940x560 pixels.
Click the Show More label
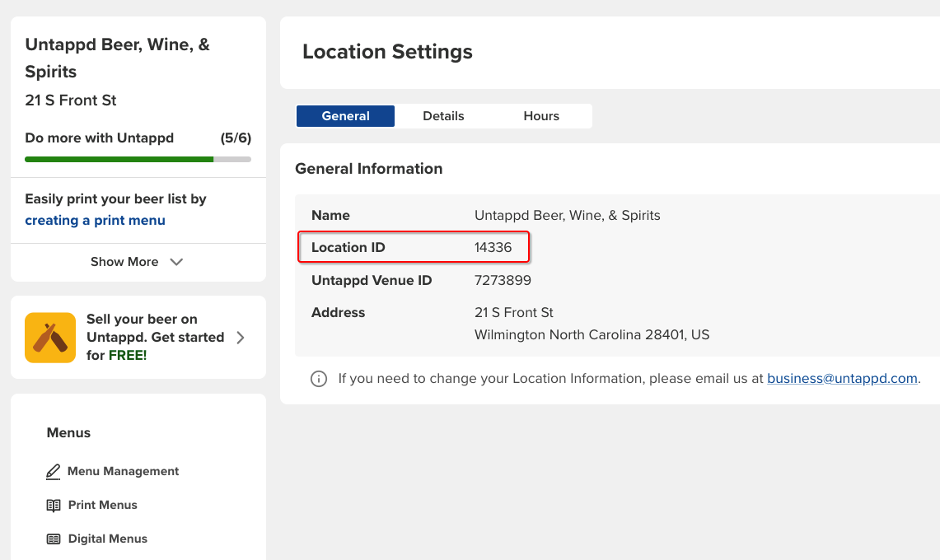tap(124, 262)
